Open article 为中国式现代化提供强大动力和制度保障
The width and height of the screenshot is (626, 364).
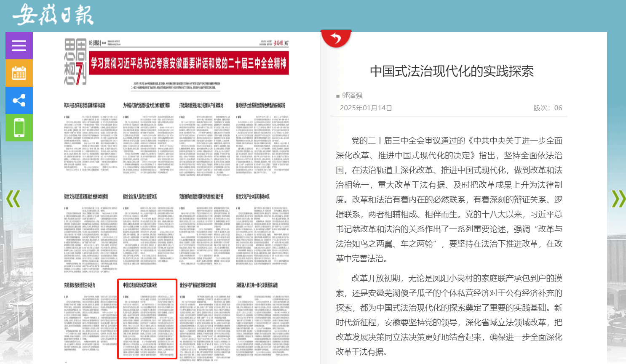147,105
